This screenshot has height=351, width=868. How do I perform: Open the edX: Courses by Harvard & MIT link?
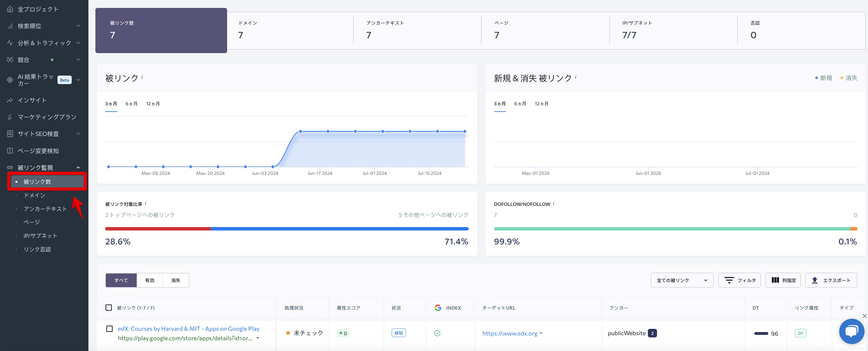189,329
